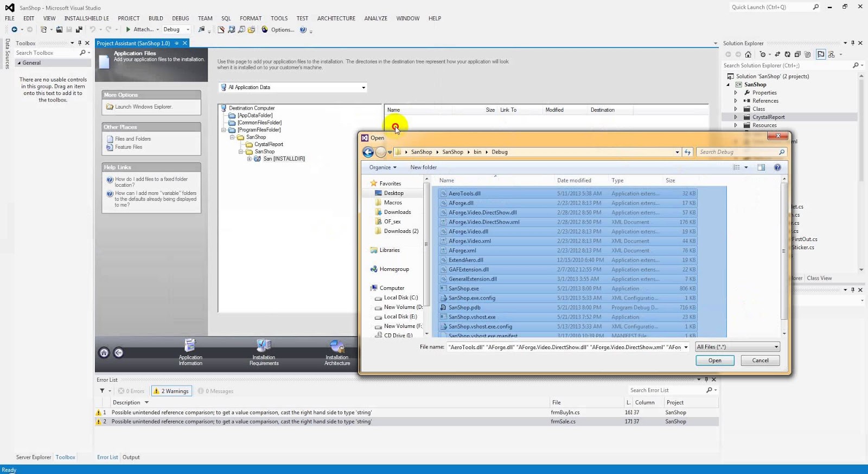This screenshot has width=868, height=474.
Task: Click Launch Windows Explorer link
Action: click(143, 107)
